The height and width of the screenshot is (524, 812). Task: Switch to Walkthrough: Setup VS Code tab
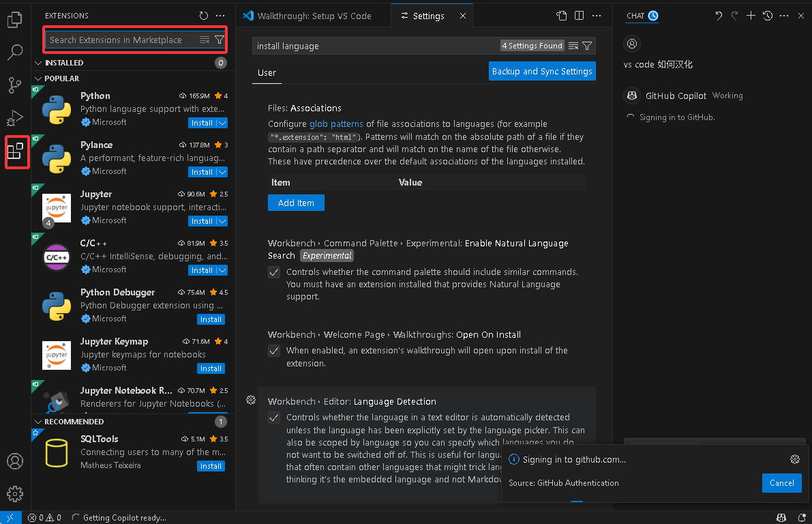pyautogui.click(x=314, y=16)
